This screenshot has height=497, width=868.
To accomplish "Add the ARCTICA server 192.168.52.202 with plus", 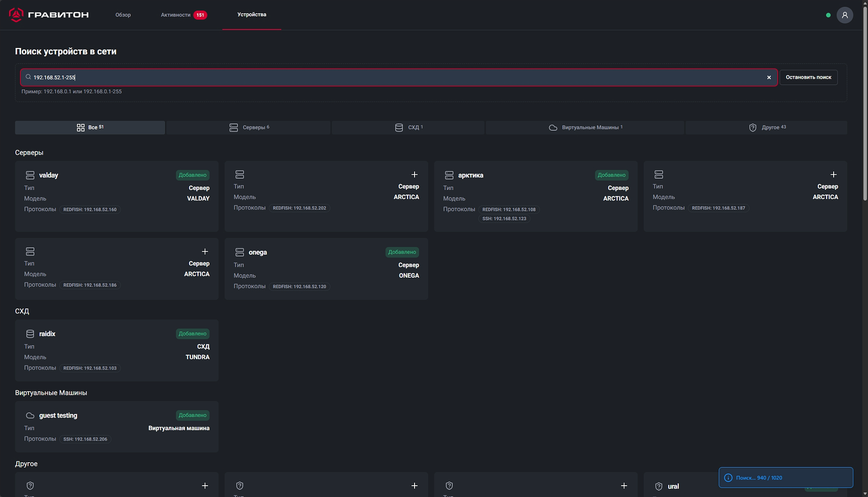I will [414, 175].
